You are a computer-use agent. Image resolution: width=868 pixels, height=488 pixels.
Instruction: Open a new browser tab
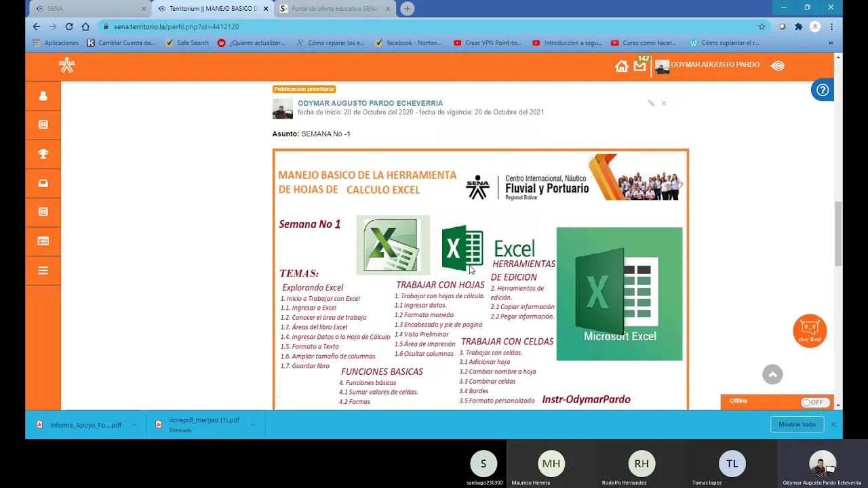click(407, 9)
